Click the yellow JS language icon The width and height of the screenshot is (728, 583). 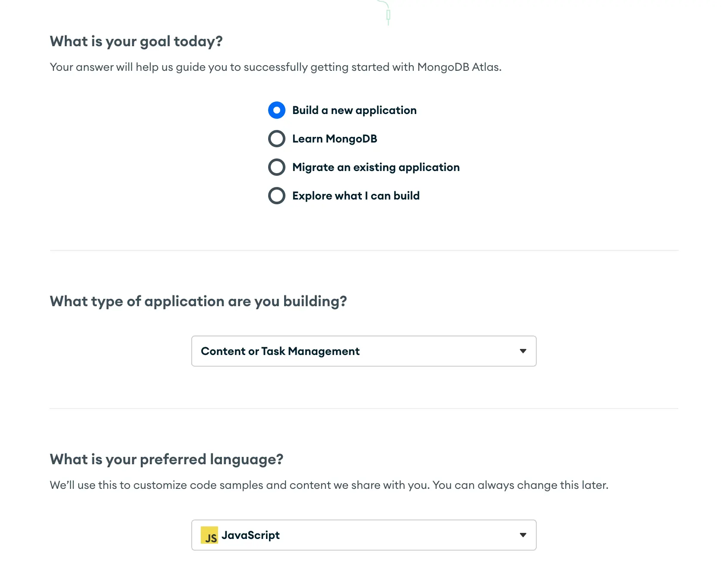pyautogui.click(x=209, y=535)
